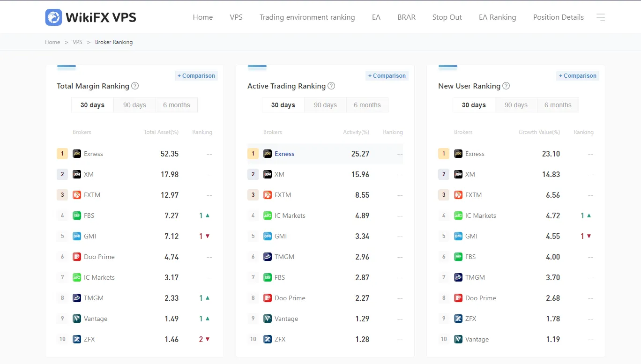The image size is (641, 364).
Task: Open XM link in Active Trading Ranking
Action: 279,174
